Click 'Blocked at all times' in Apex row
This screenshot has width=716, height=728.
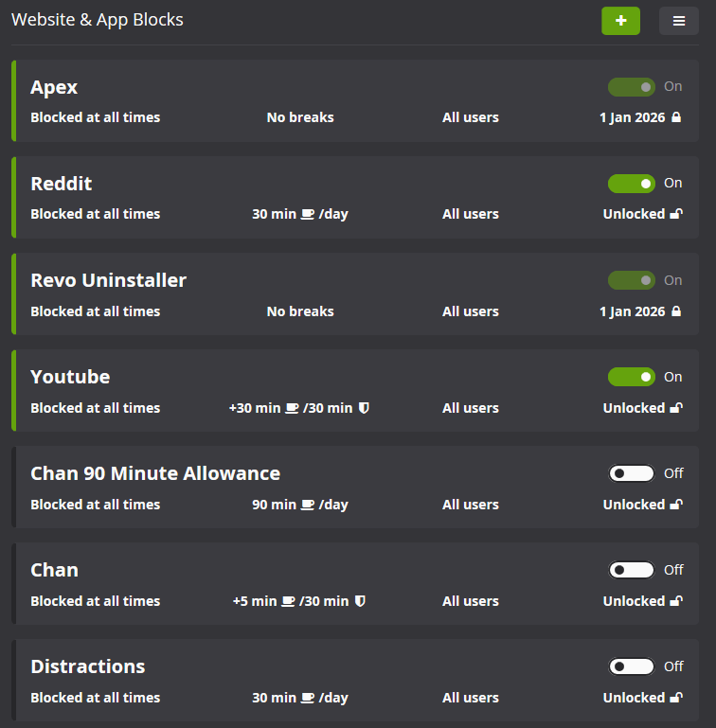pos(96,117)
